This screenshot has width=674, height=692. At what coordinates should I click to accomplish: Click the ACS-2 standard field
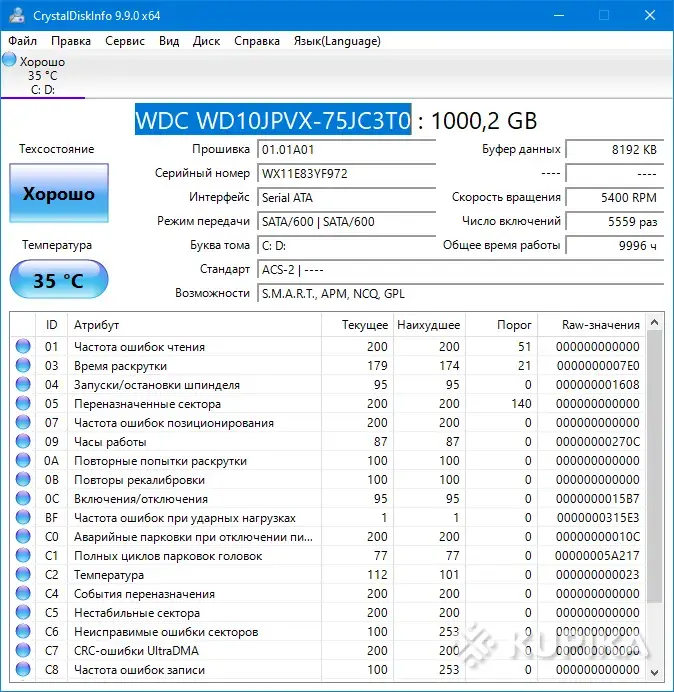click(460, 269)
